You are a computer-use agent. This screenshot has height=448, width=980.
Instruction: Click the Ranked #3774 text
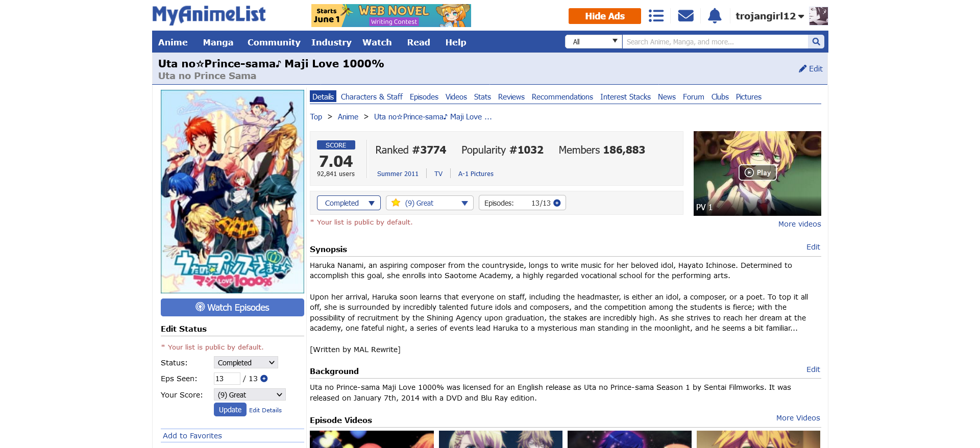click(x=411, y=150)
